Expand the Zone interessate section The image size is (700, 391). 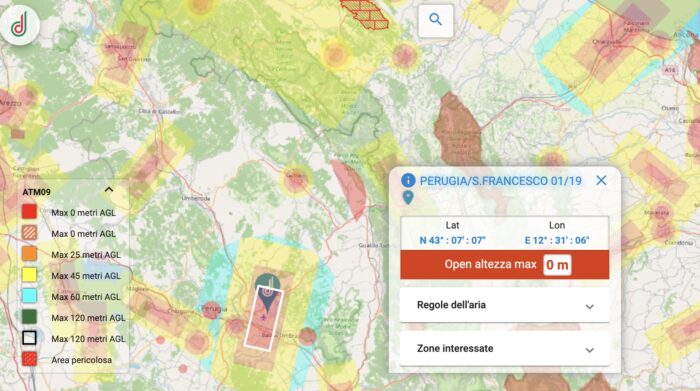pos(504,348)
